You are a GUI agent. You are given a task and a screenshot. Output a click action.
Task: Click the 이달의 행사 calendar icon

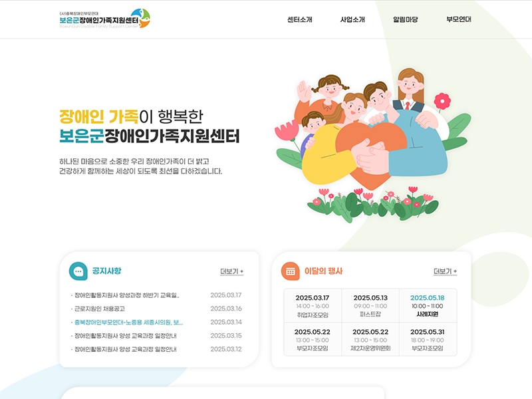pos(289,271)
